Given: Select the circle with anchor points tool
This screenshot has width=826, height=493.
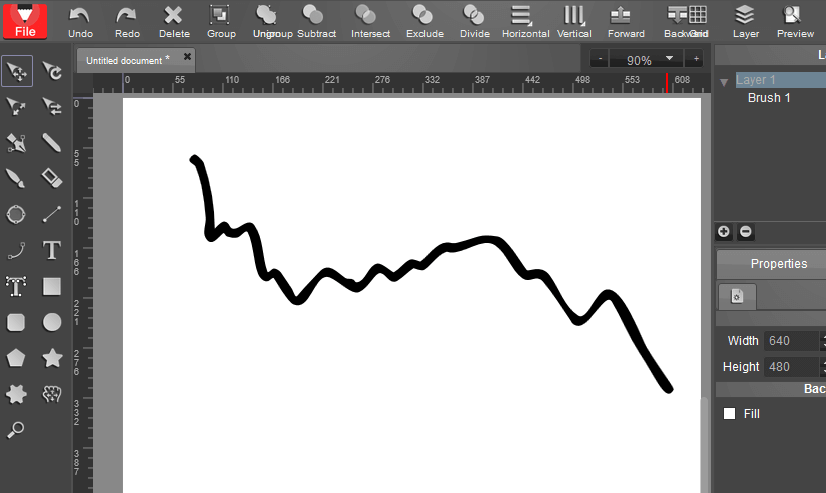Looking at the screenshot, I should [16, 214].
